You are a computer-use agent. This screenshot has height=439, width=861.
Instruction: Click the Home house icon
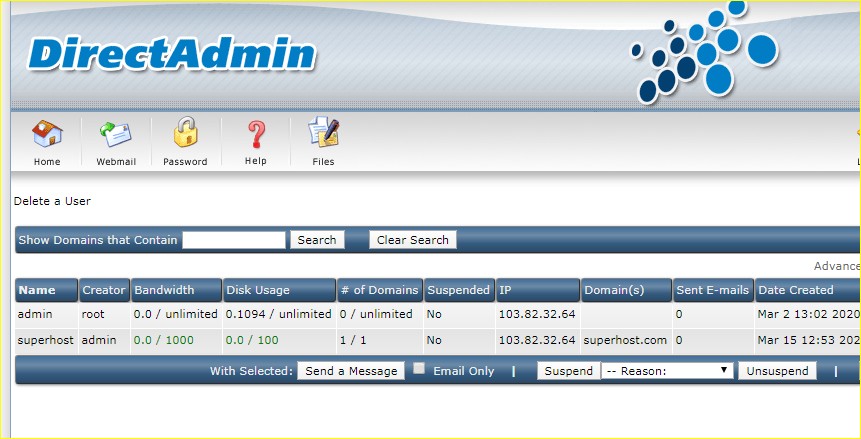[x=47, y=134]
